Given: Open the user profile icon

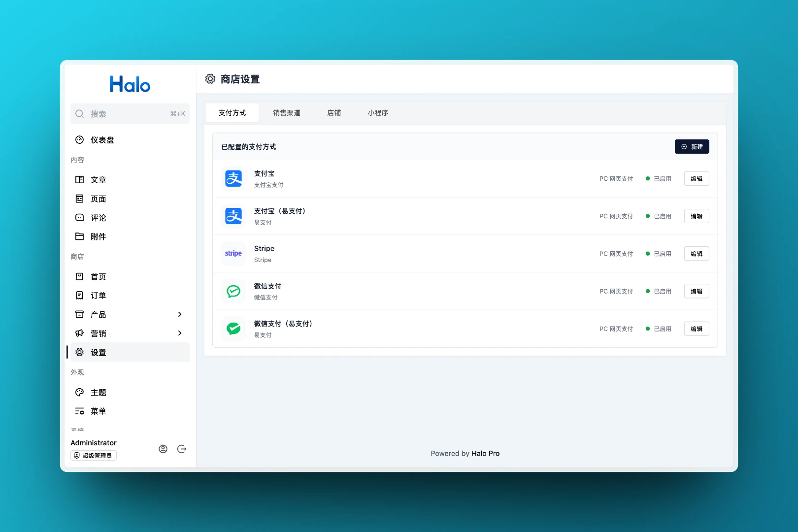Looking at the screenshot, I should [163, 449].
